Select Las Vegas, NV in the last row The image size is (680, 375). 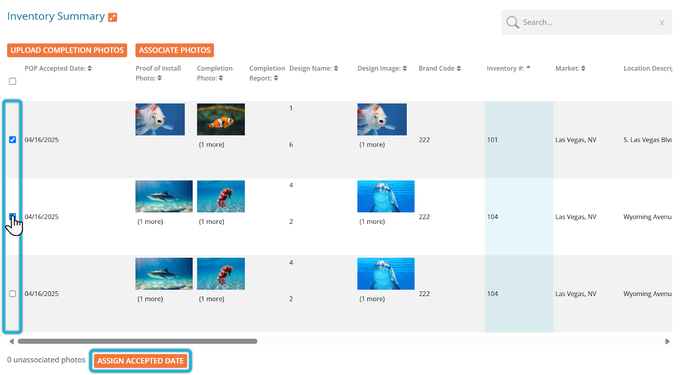tap(576, 294)
